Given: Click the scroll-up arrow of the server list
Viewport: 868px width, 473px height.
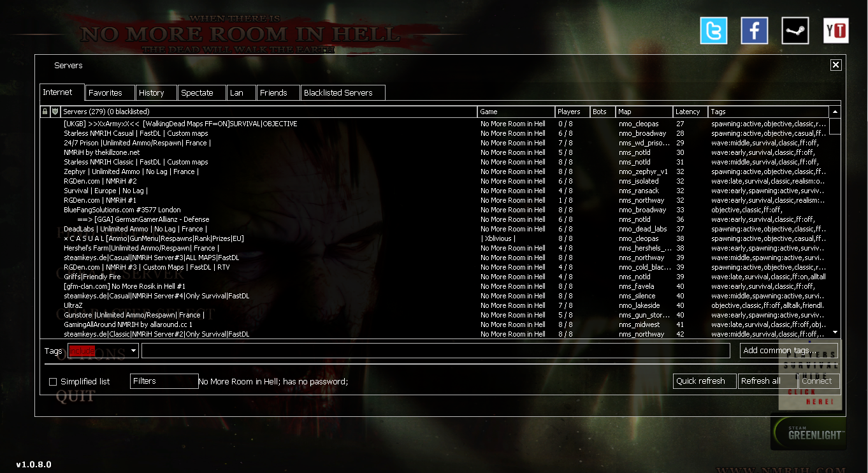Looking at the screenshot, I should click(x=835, y=112).
